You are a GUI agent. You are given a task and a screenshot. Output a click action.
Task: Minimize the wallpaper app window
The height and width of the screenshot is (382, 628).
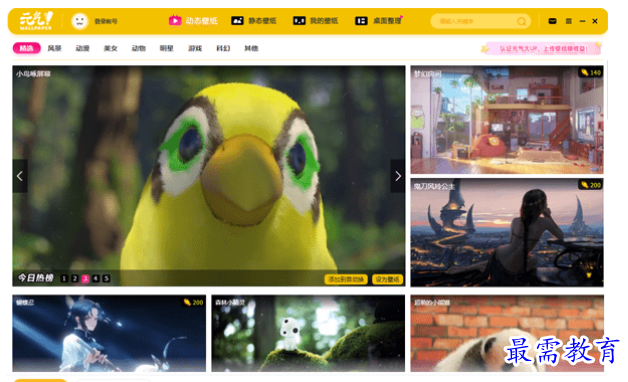click(582, 21)
